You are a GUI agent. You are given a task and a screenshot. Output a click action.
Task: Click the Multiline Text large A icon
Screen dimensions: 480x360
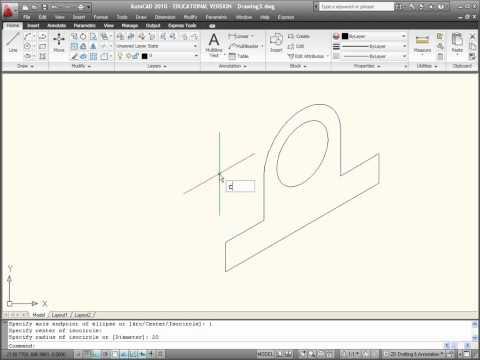pyautogui.click(x=214, y=40)
